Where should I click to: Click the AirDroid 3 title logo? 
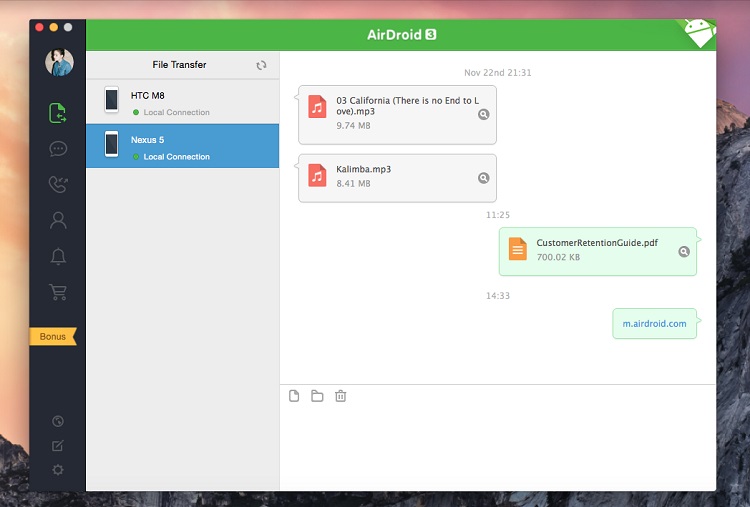click(x=402, y=34)
